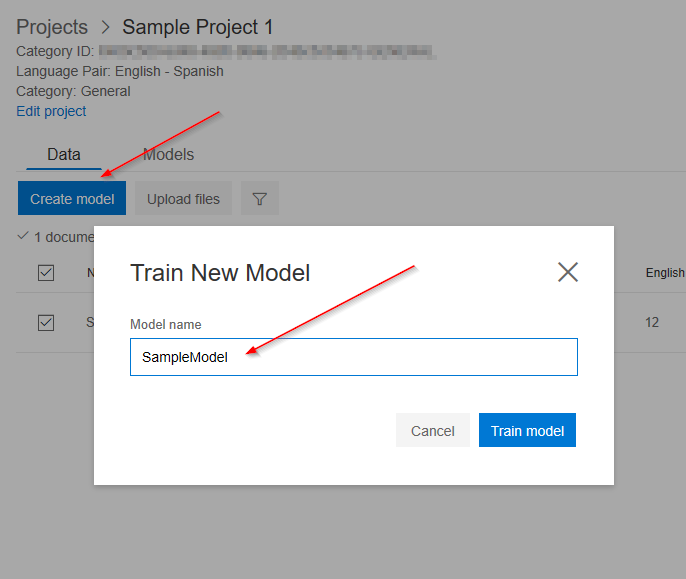Screen dimensions: 686x579
Task: Select the Data tab
Action: pyautogui.click(x=64, y=155)
